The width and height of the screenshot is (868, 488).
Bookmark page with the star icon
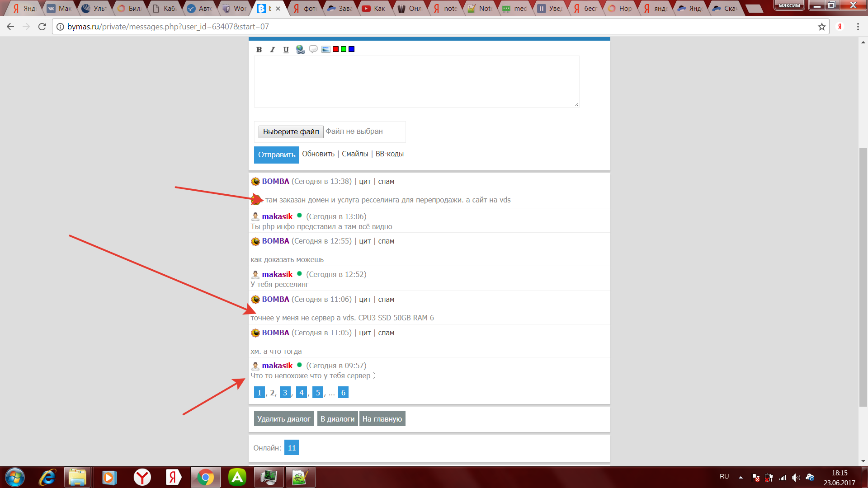[821, 27]
